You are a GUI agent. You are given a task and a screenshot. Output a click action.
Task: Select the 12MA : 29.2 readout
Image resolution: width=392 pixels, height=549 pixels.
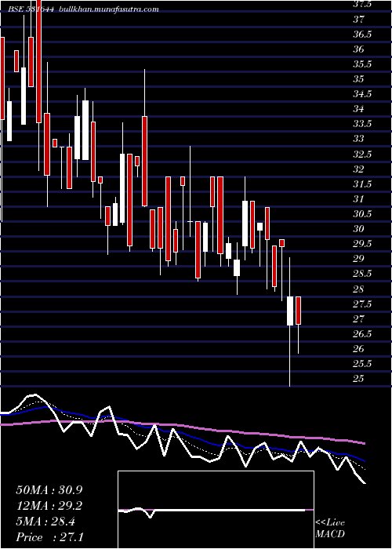tap(49, 506)
